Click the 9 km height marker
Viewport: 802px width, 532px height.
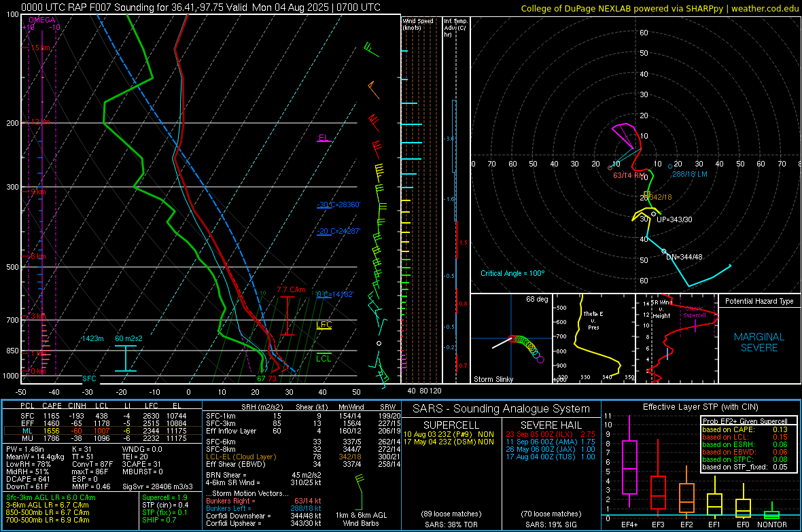click(x=39, y=192)
